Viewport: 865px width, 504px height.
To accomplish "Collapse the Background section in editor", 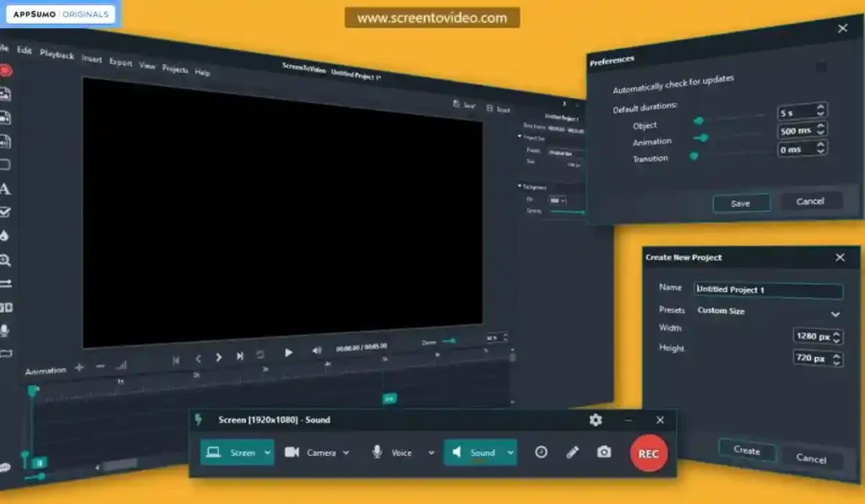I will [520, 186].
